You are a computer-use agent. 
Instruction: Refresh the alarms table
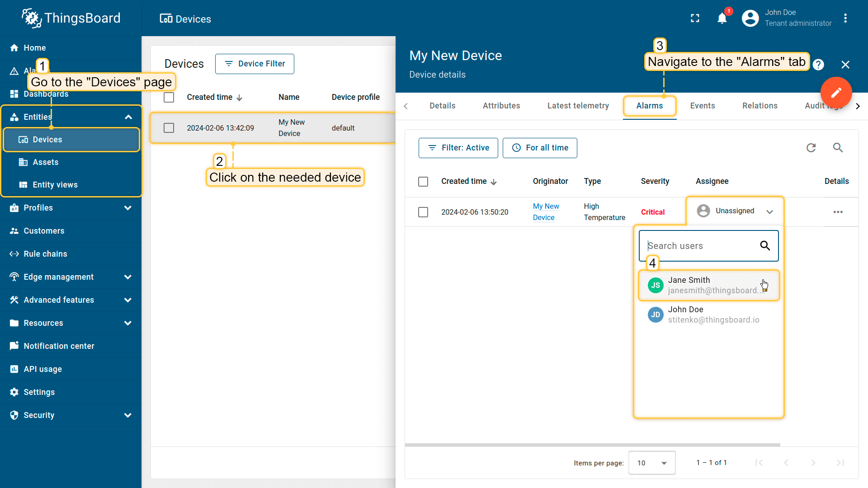(811, 148)
